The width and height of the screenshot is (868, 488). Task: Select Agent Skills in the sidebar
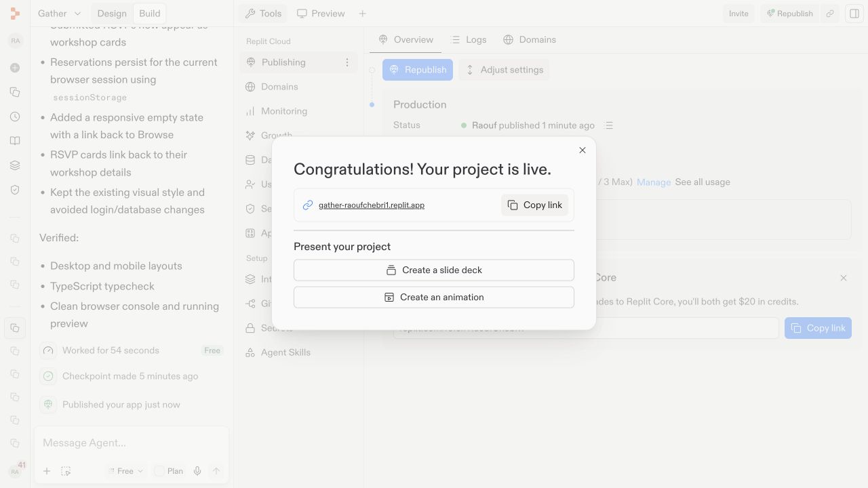click(298, 352)
